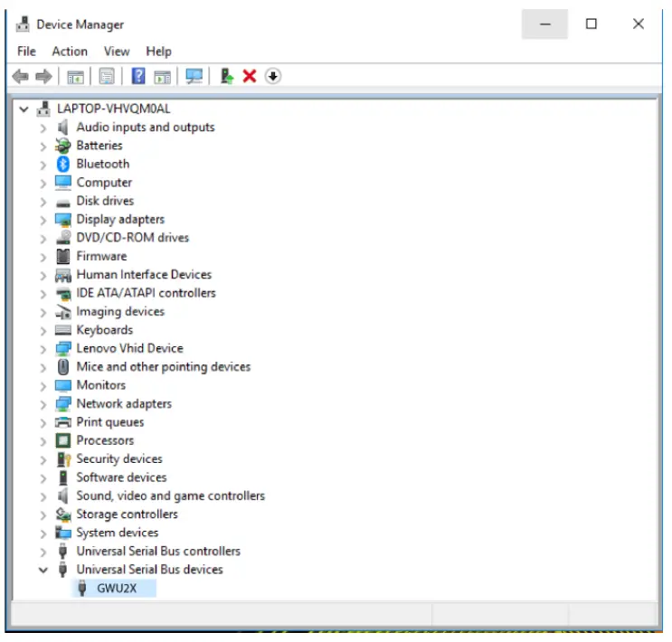
Task: Expand the System devices node
Action: (43, 533)
